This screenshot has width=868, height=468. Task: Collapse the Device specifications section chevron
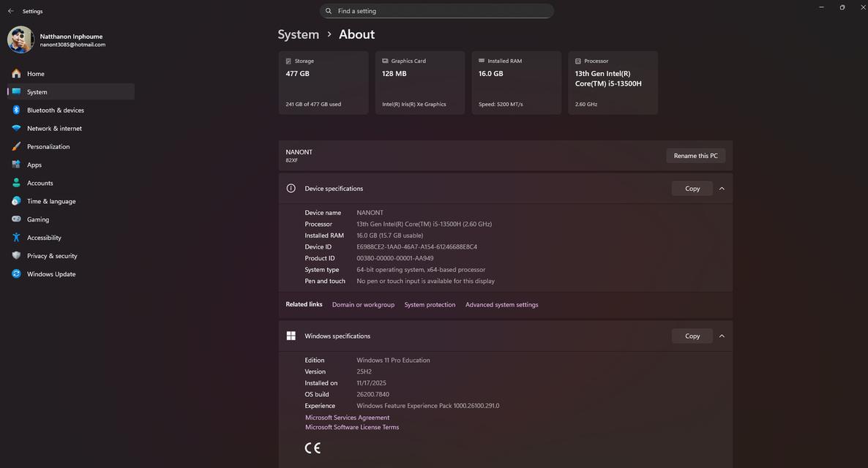pos(722,189)
